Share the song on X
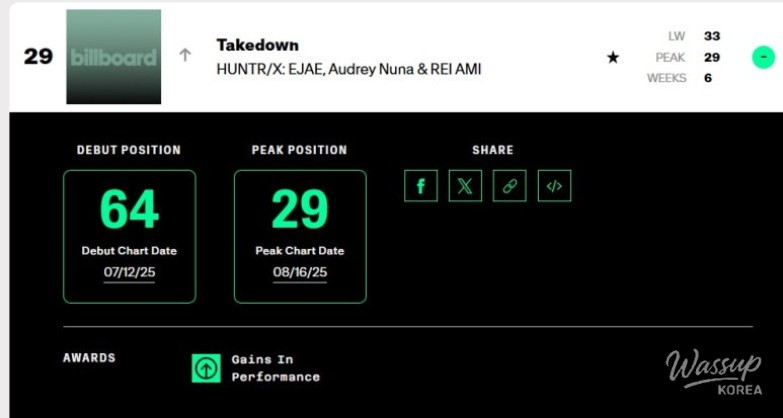 tap(465, 186)
